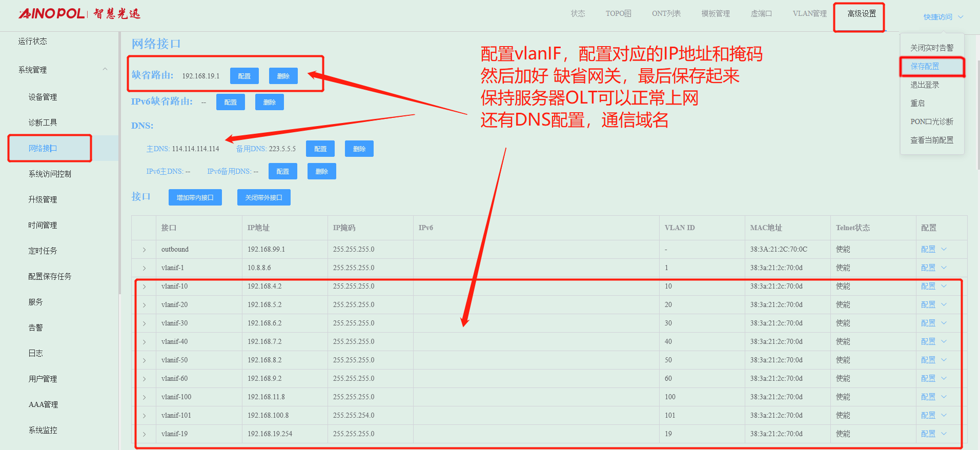The height and width of the screenshot is (450, 980).
Task: Choose 重启 from the quick menu
Action: [917, 104]
